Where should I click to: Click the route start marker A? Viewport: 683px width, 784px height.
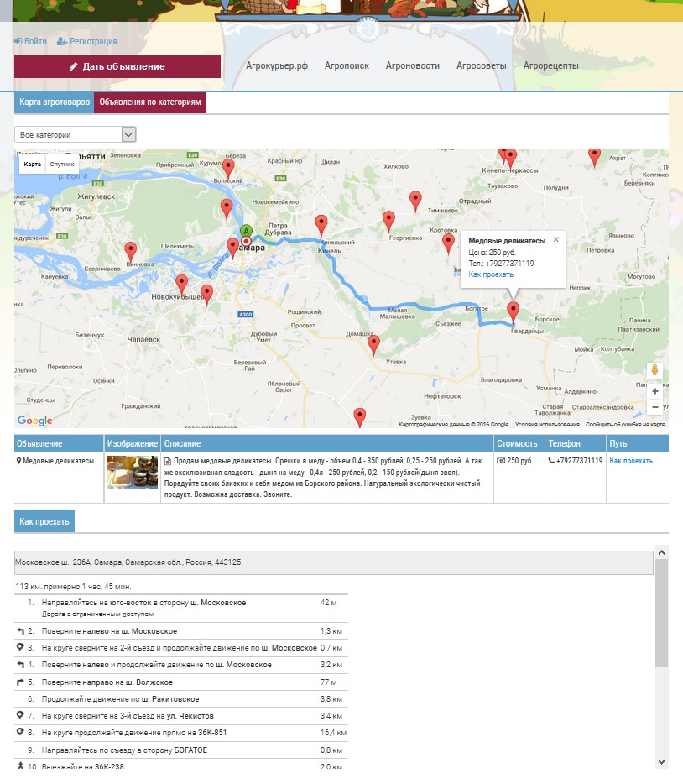246,231
